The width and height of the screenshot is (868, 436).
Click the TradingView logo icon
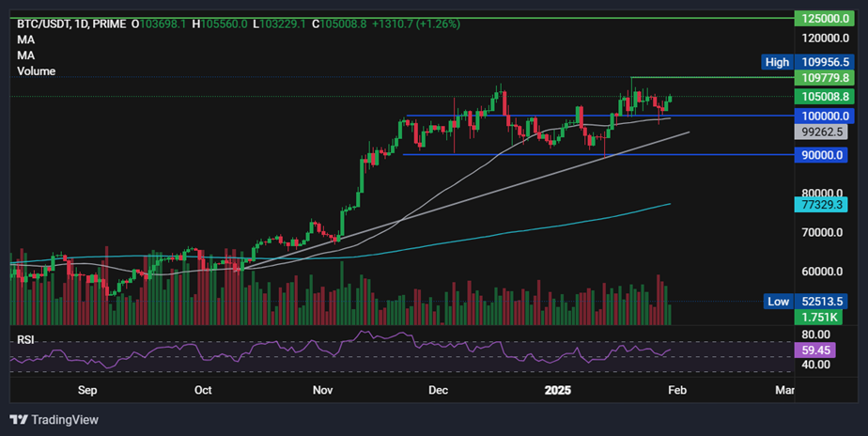[19, 419]
